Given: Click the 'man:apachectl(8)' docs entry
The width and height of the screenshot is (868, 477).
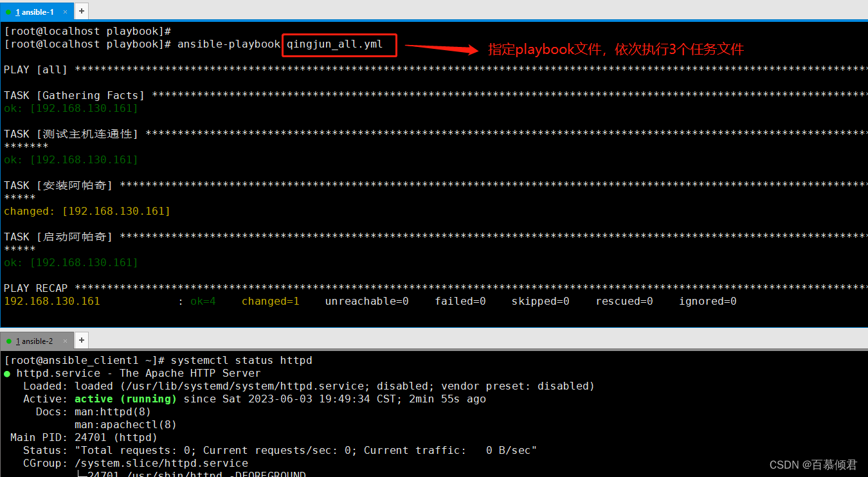Looking at the screenshot, I should pos(126,424).
